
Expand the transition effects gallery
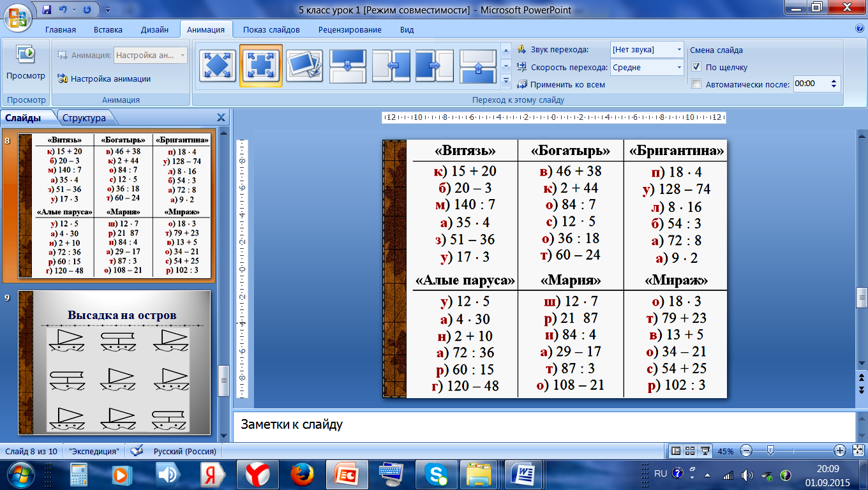click(x=506, y=81)
